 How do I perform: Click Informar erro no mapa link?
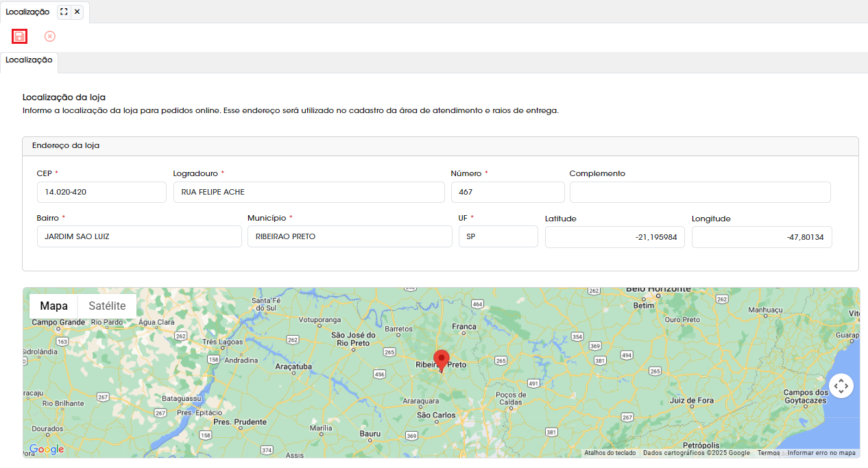(821, 453)
